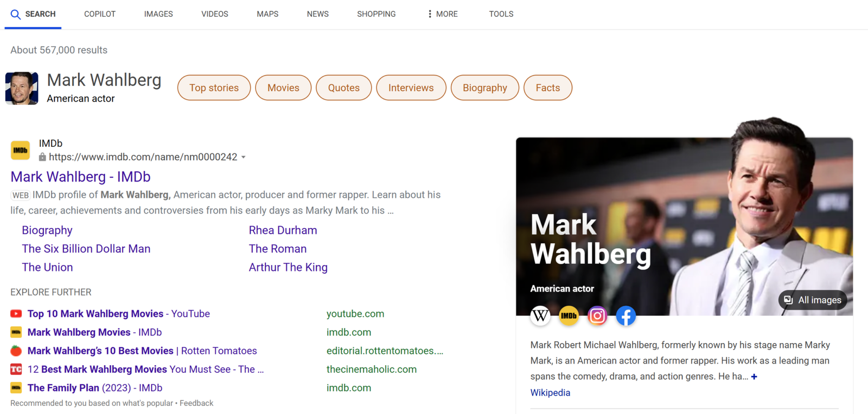Image resolution: width=868 pixels, height=414 pixels.
Task: Open the Instagram profile icon
Action: (x=597, y=315)
